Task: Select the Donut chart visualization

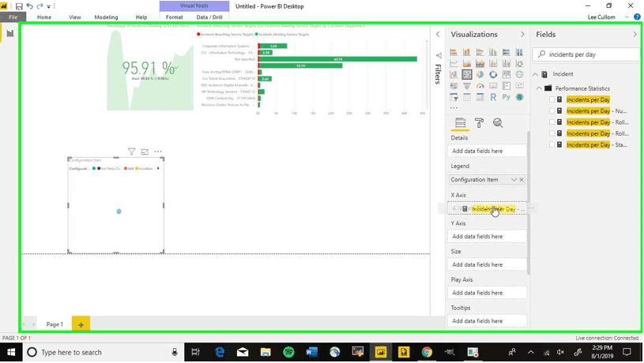Action: click(493, 75)
